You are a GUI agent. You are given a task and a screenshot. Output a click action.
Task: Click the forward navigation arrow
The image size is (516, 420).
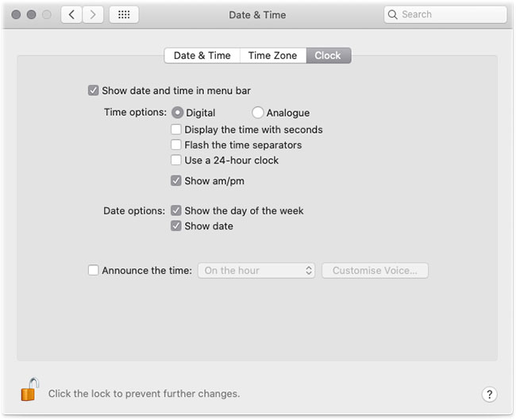pos(93,15)
